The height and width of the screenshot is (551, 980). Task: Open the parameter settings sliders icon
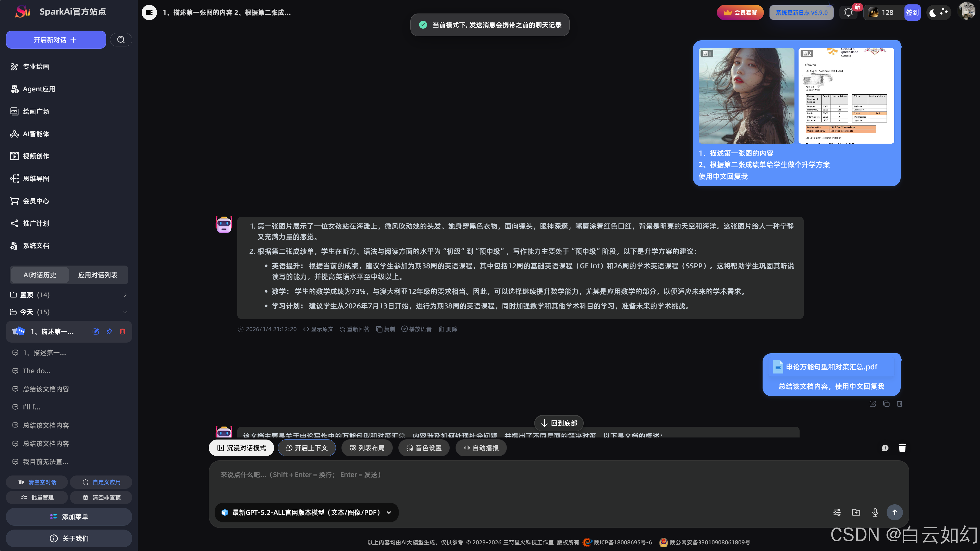837,512
